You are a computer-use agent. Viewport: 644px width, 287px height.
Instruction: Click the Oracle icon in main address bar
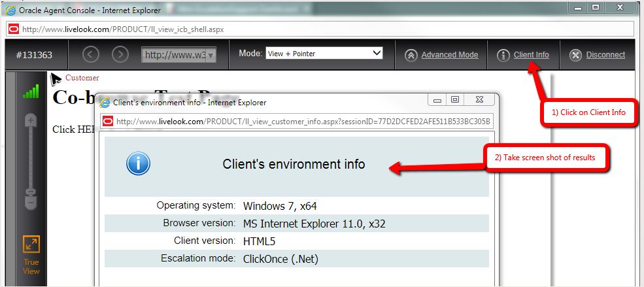[x=14, y=29]
